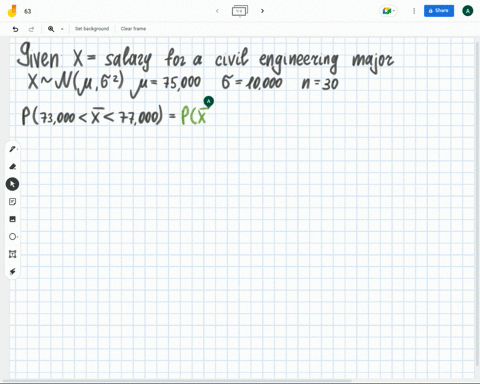Expand the zoom dropdown arrow

pos(62,29)
